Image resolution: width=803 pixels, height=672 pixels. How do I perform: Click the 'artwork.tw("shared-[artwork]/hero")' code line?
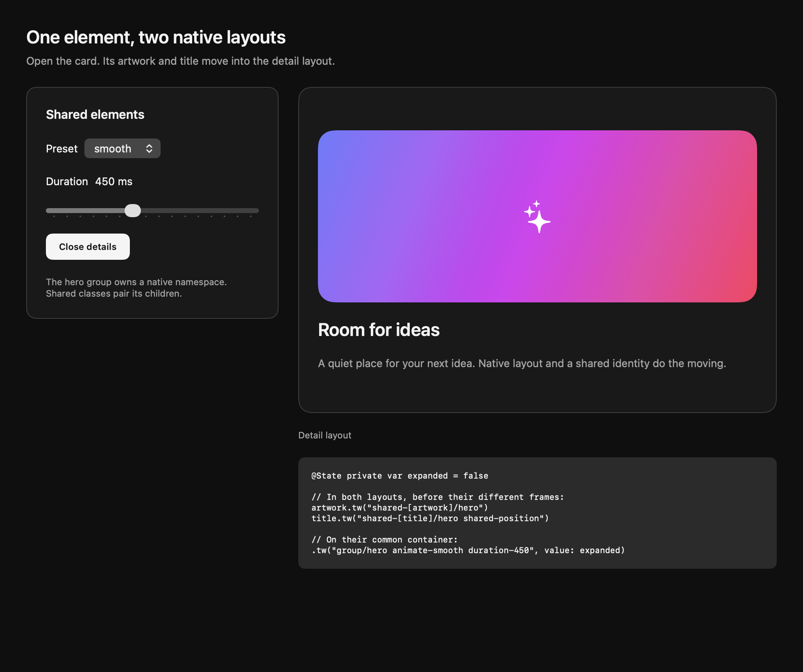point(400,508)
